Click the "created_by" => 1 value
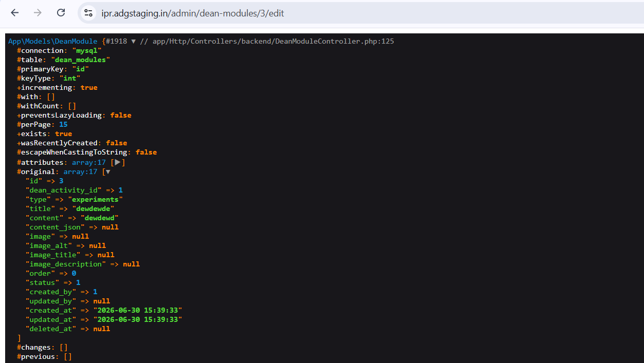 pos(95,292)
